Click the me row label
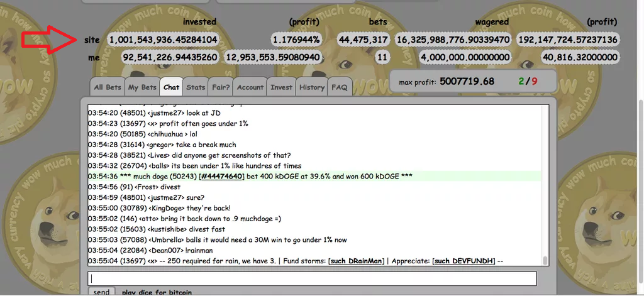Image resolution: width=644 pixels, height=296 pixels. point(94,57)
